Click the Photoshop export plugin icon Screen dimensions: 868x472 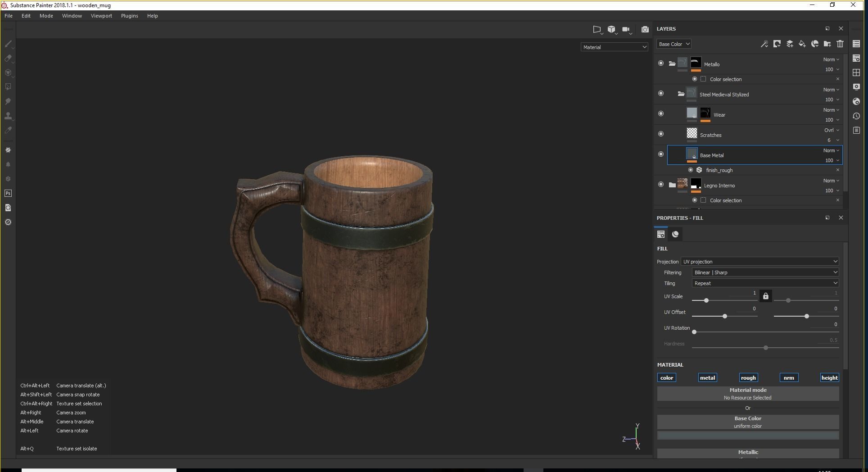(x=8, y=193)
